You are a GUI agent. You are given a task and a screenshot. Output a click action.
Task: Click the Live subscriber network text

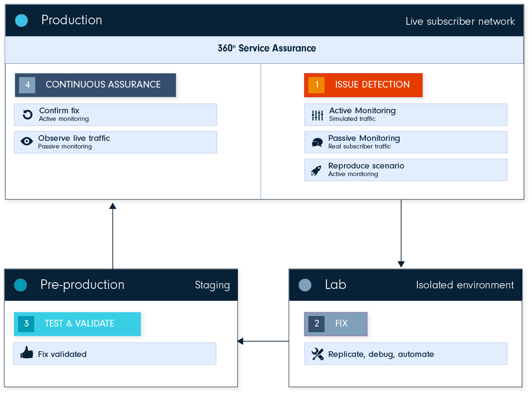click(x=460, y=21)
